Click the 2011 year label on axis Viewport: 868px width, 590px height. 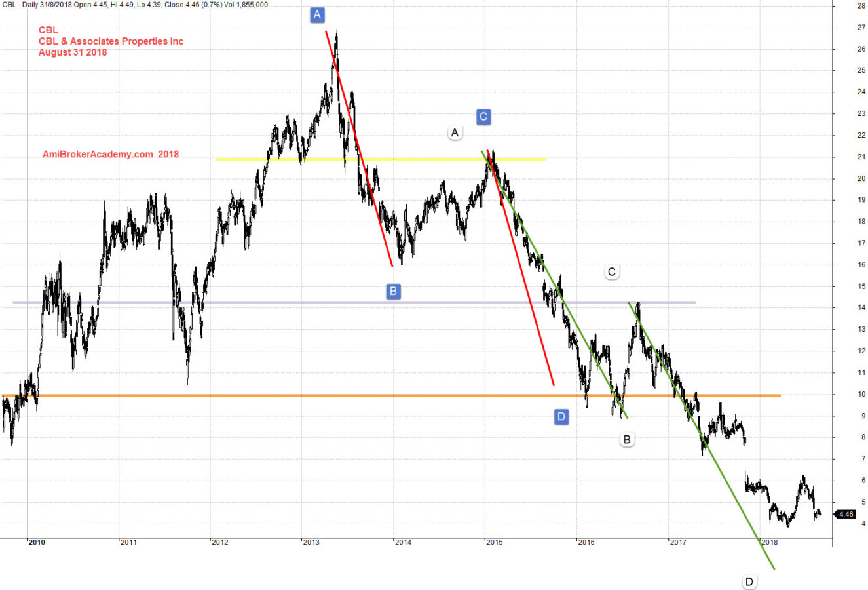coord(128,542)
